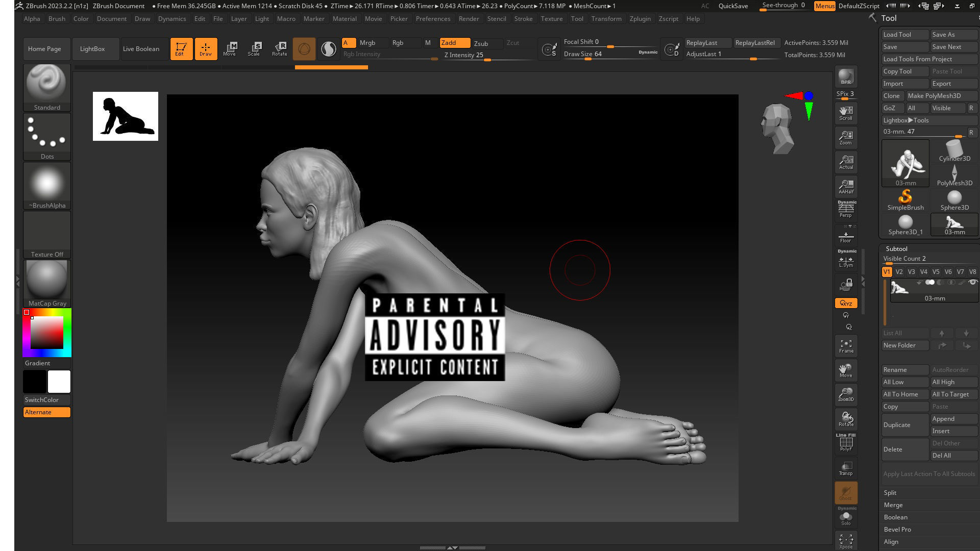This screenshot has height=551, width=980.
Task: Click the Load Tool button
Action: click(905, 35)
